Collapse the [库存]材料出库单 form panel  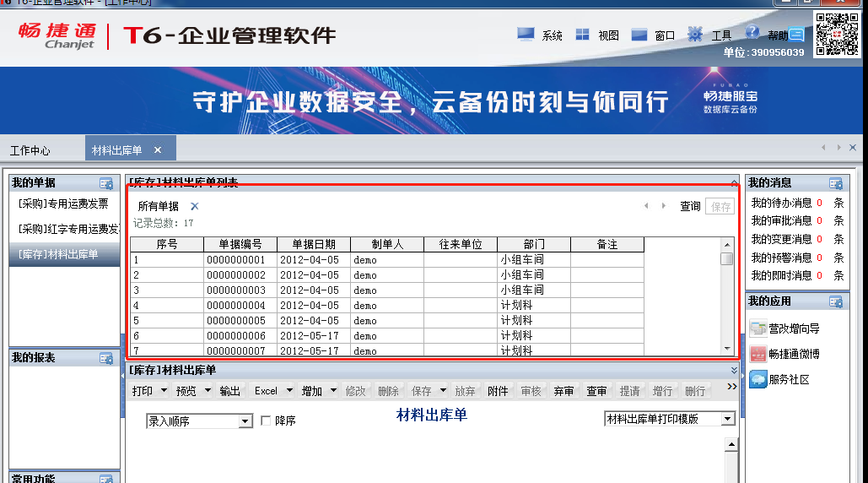tap(734, 370)
